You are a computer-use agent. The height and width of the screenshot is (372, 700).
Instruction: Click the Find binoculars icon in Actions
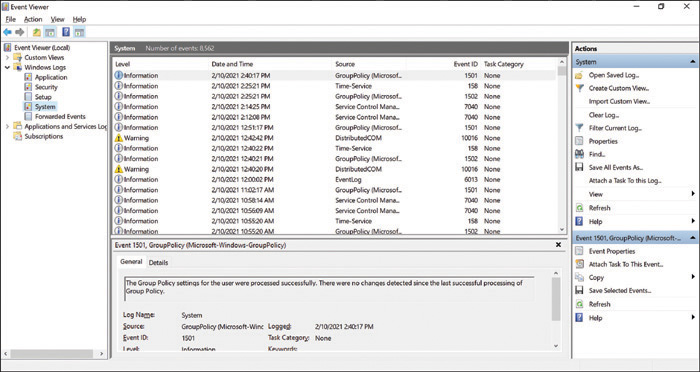[x=579, y=154]
